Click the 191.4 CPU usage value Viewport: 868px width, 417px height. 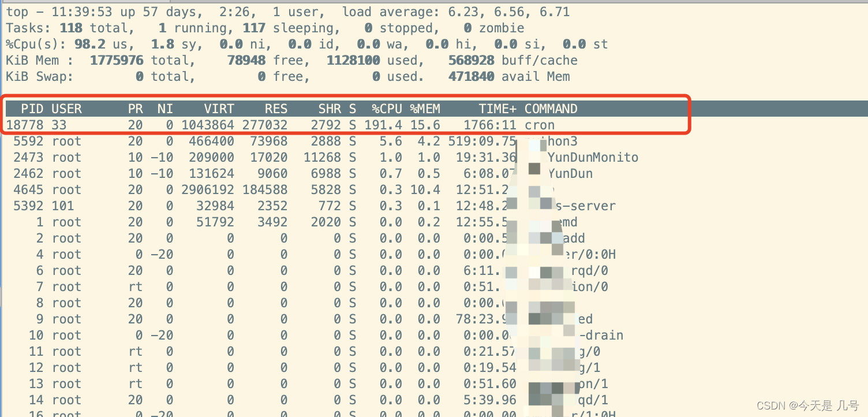(x=383, y=125)
